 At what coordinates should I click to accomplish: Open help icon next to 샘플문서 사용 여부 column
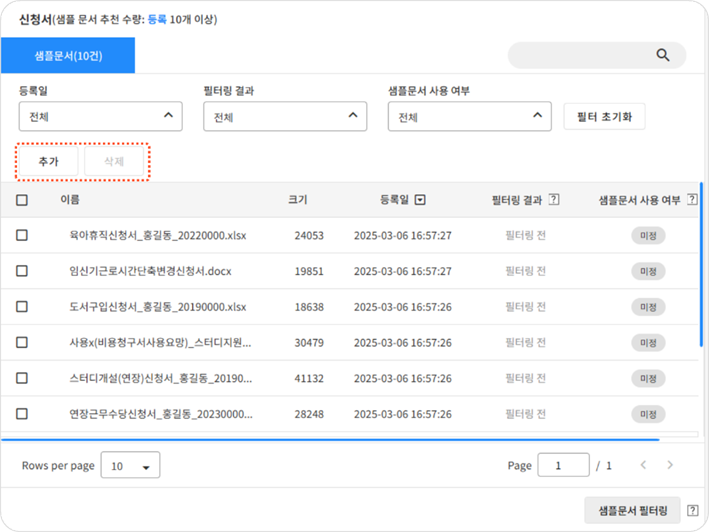coord(693,200)
